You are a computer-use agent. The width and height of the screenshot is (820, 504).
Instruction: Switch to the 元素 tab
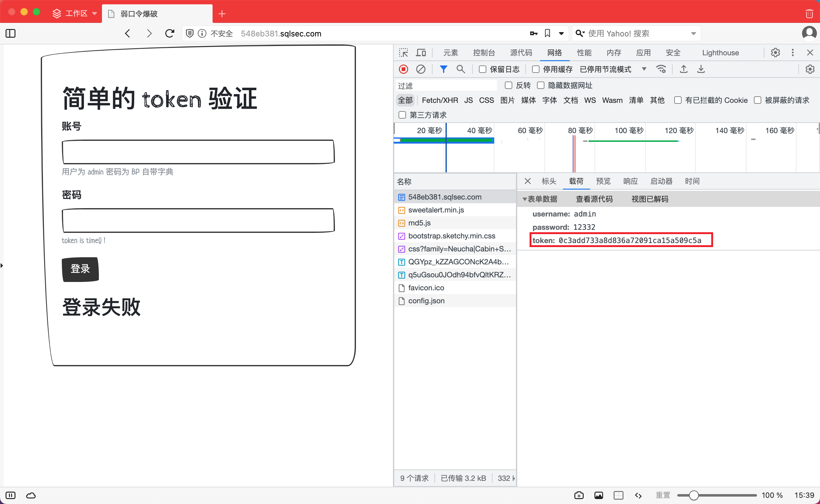tap(450, 53)
